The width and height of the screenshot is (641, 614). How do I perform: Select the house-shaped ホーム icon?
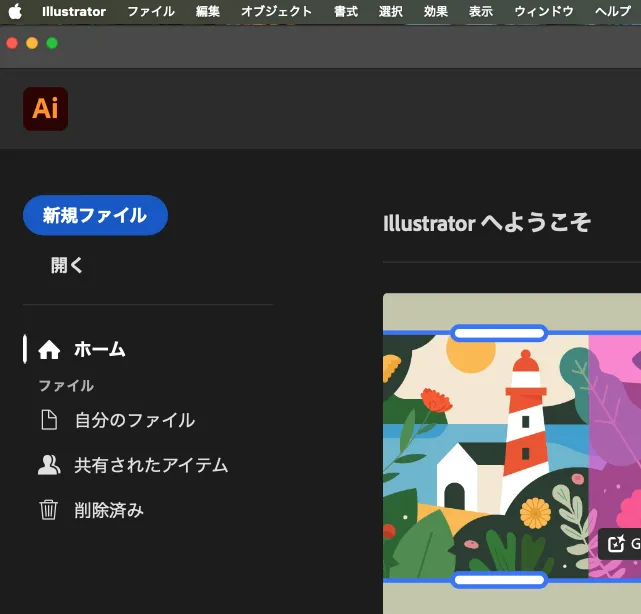49,350
